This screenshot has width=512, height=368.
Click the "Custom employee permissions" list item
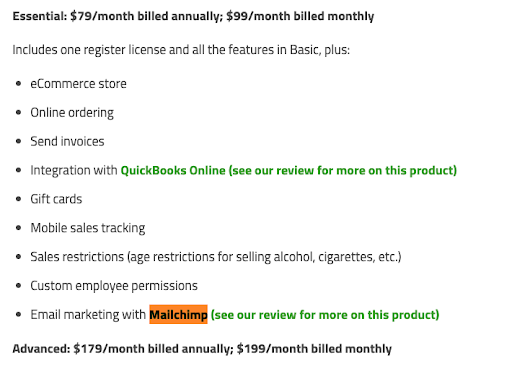click(x=114, y=286)
